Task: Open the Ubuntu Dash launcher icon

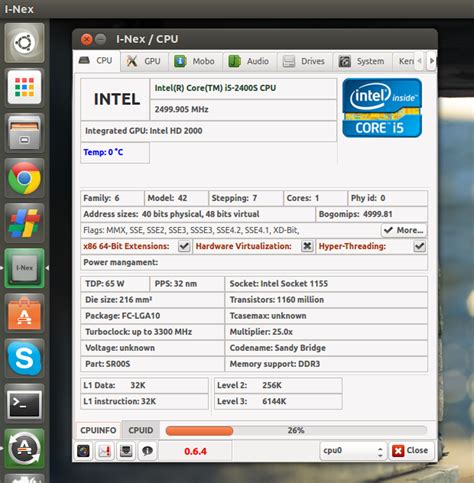Action: (x=24, y=43)
